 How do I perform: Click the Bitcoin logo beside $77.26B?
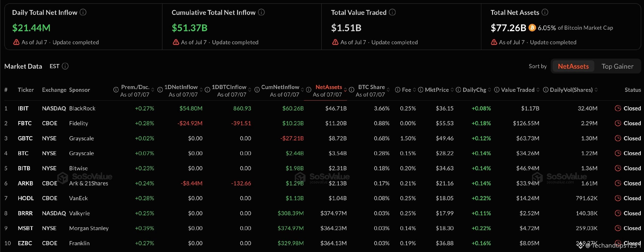point(532,28)
